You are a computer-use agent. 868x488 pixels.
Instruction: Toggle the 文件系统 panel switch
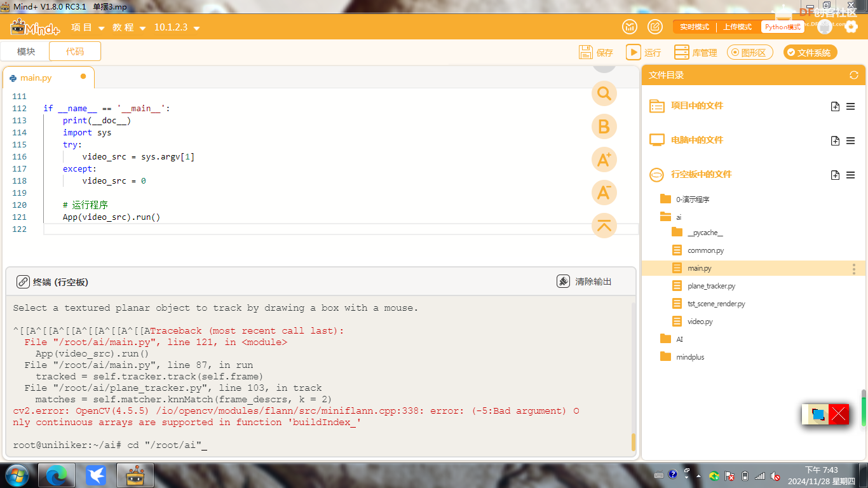click(x=810, y=53)
